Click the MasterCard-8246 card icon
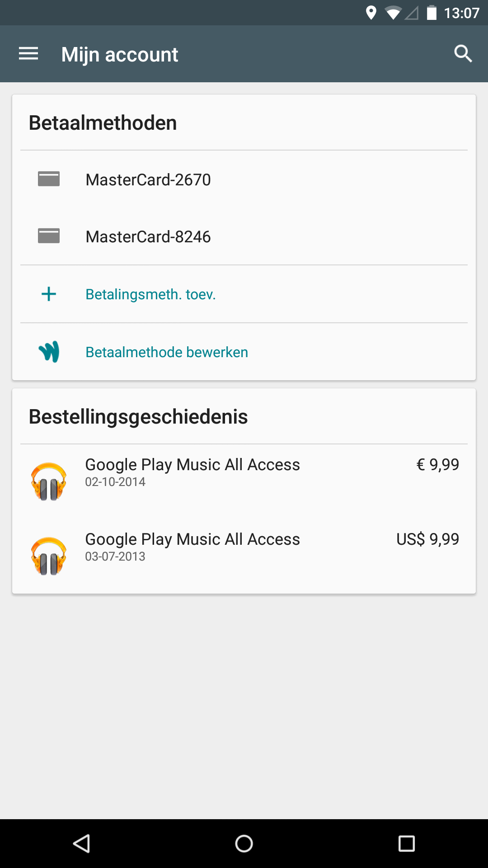This screenshot has height=868, width=488. 49,236
